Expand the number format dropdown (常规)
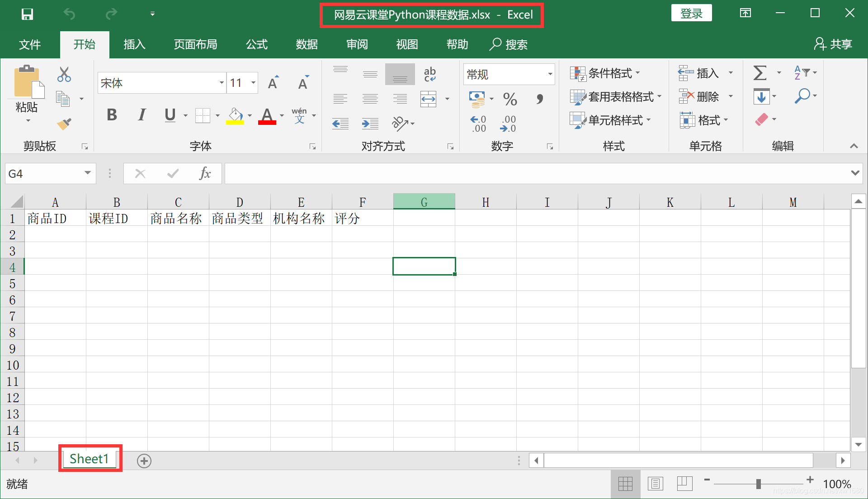 coord(550,74)
